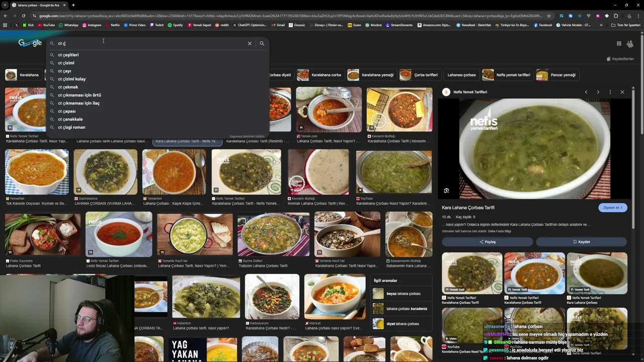Select suggestion 'ot çıkmaması için örtü'

(x=157, y=95)
